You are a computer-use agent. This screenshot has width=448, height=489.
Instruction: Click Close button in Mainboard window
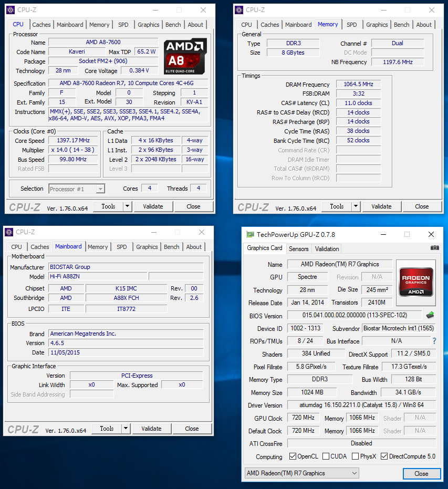coord(192,429)
